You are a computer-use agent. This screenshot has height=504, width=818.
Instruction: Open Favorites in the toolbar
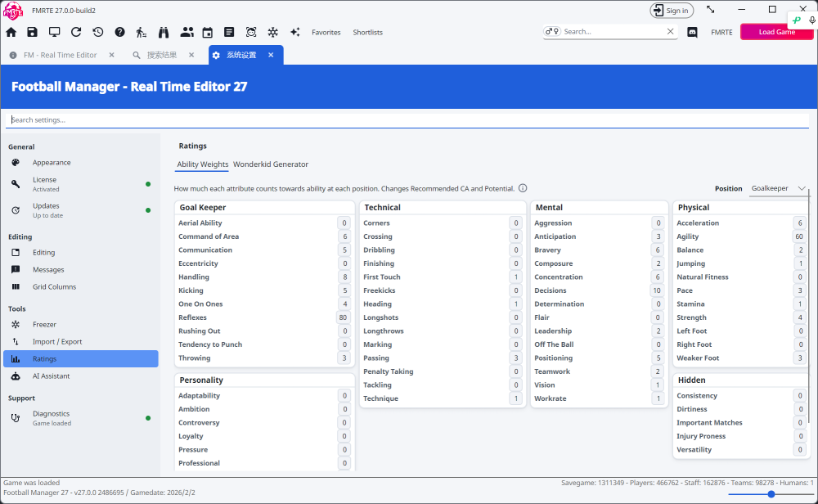click(326, 33)
